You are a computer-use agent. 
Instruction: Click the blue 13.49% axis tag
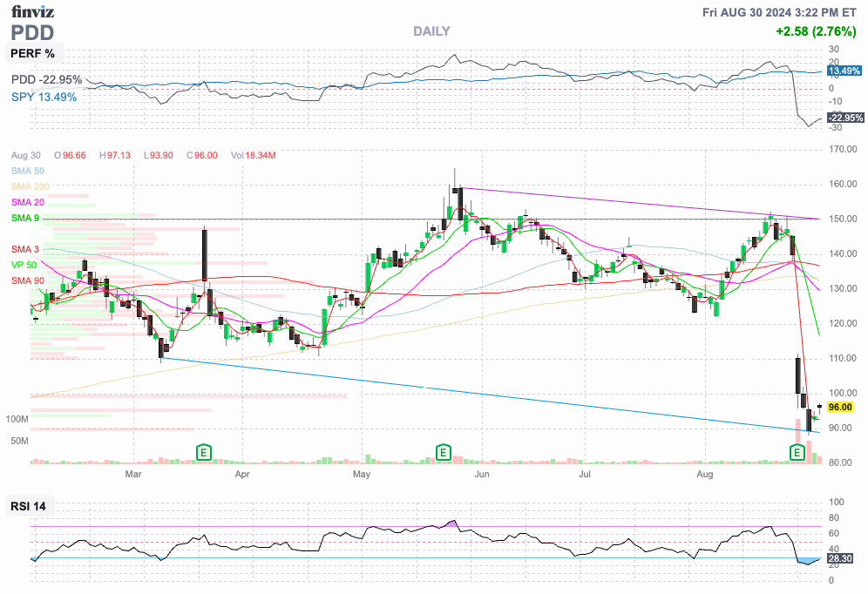pos(844,71)
